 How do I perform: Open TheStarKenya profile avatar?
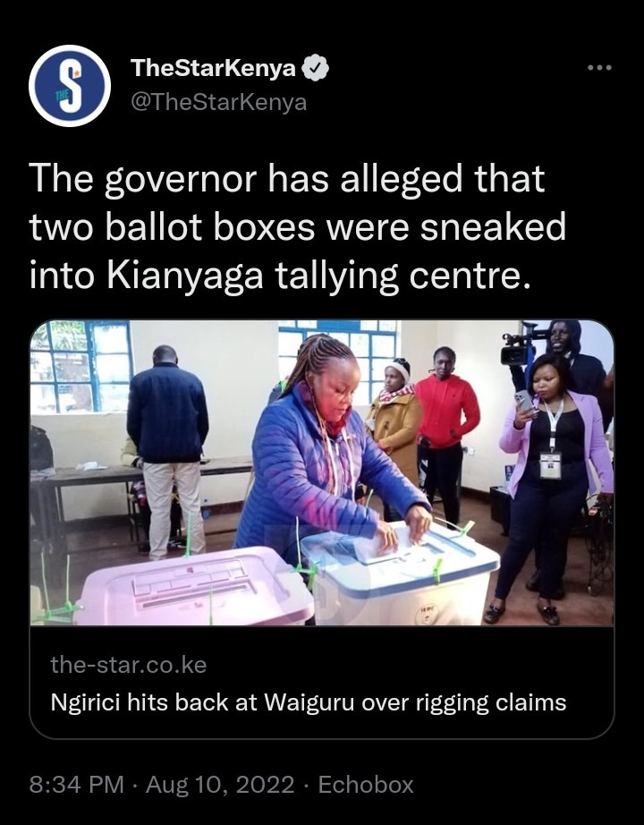(x=70, y=86)
